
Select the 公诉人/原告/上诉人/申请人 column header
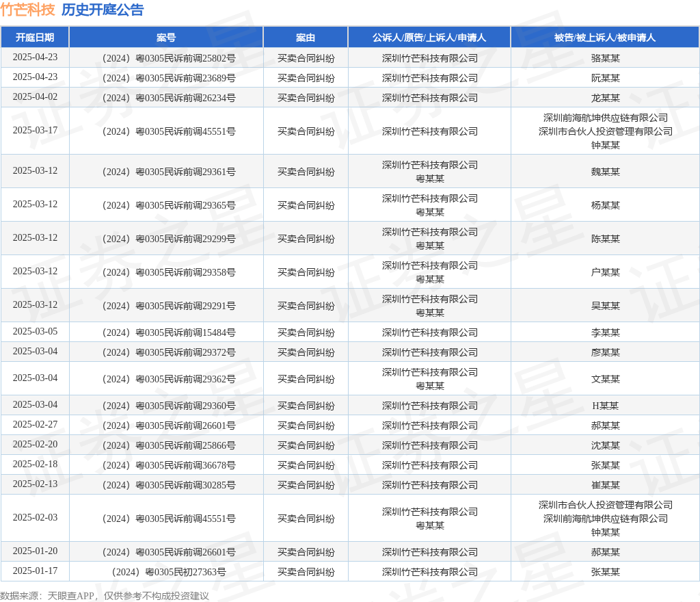tap(429, 38)
